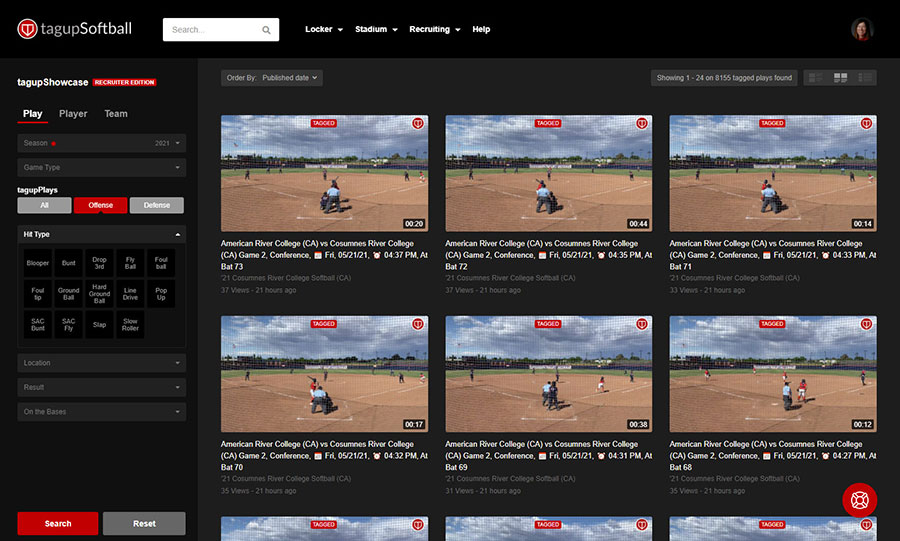900x541 pixels.
Task: Switch to grid view icon
Action: click(x=840, y=77)
